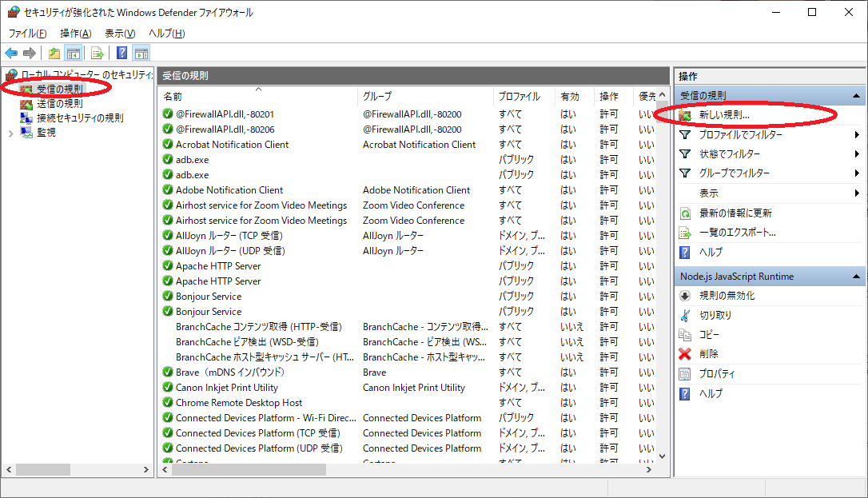Refresh with 最新の情報に更新

coord(735,213)
